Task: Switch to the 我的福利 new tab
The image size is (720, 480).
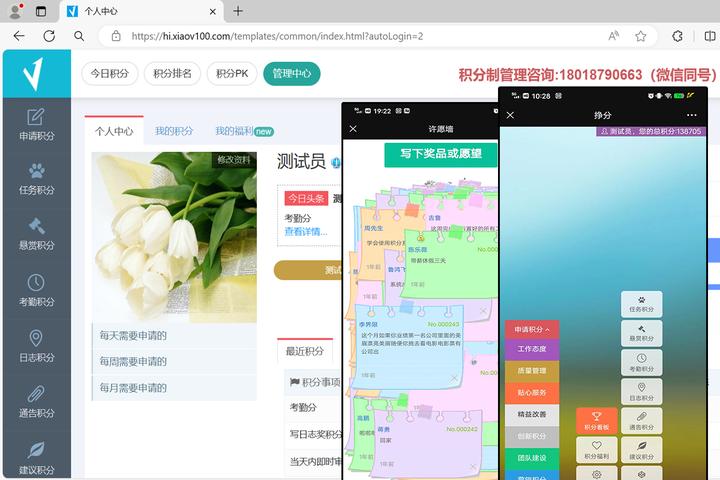Action: pyautogui.click(x=244, y=131)
